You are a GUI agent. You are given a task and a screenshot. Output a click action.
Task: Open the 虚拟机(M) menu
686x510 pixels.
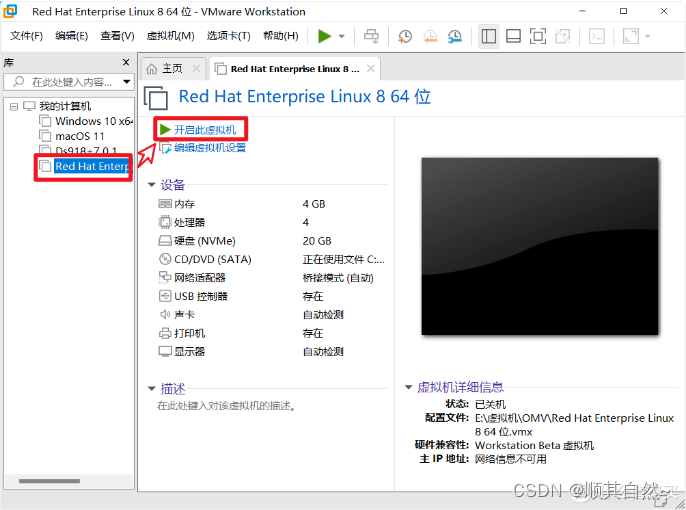coord(170,36)
